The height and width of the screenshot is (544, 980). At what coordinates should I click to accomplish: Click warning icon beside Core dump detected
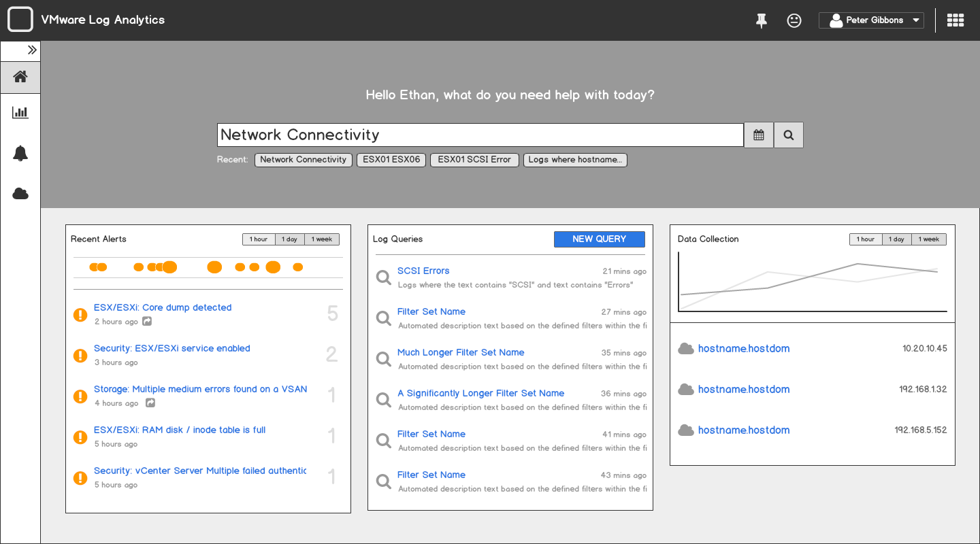(x=80, y=315)
